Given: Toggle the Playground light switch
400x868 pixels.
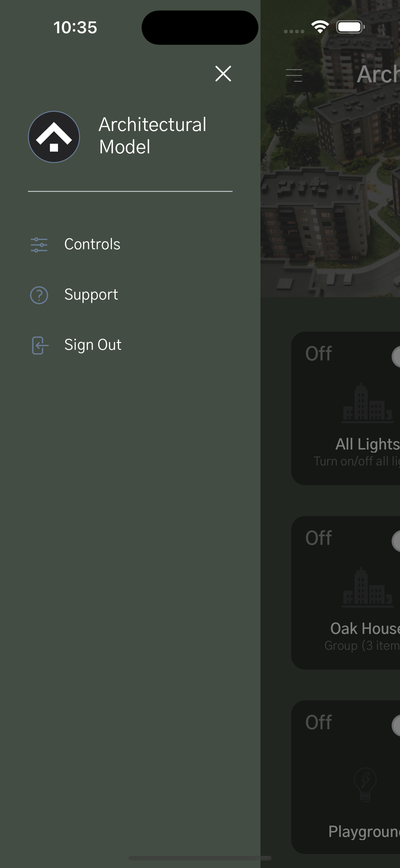Looking at the screenshot, I should click(396, 726).
